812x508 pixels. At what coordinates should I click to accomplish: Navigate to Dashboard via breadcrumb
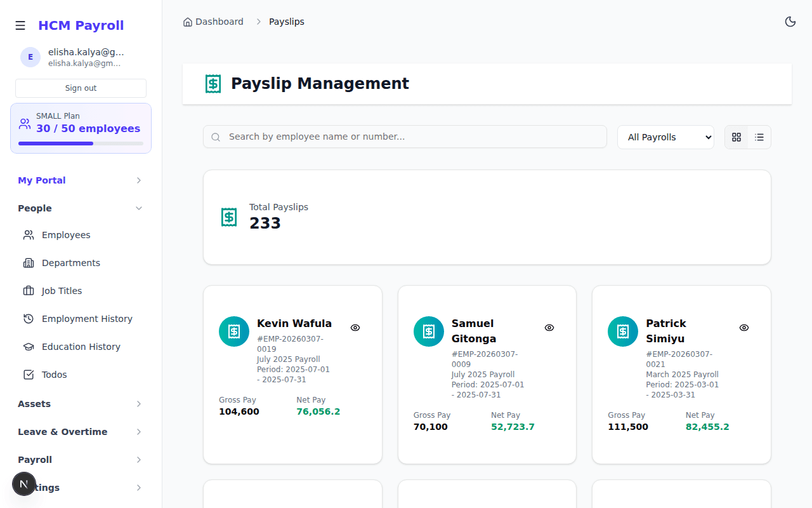tap(219, 21)
